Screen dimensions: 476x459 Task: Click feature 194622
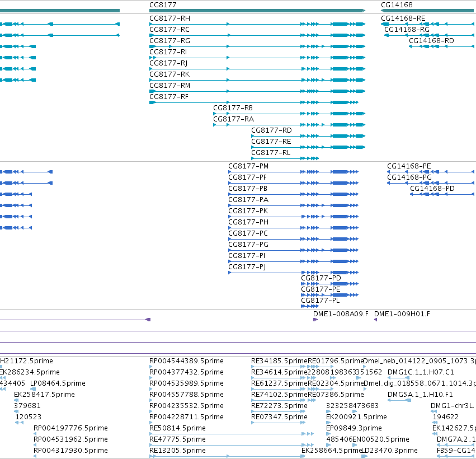point(446,417)
